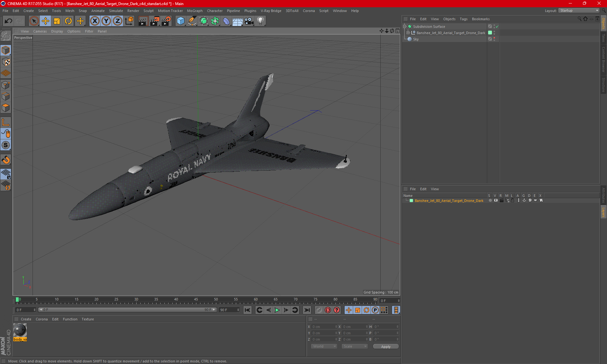
Task: Toggle layer Solo for Banshee layer
Action: pyautogui.click(x=490, y=200)
